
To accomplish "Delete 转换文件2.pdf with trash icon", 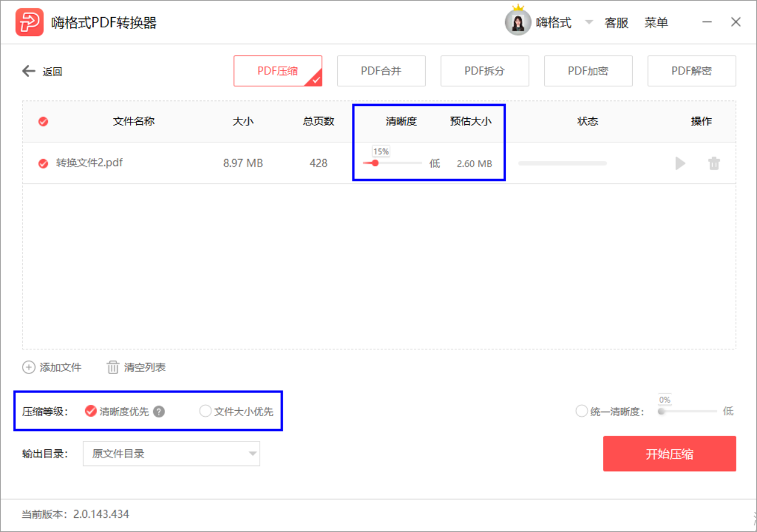I will [x=714, y=163].
